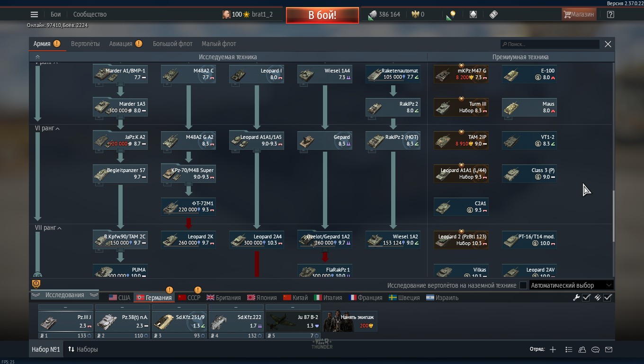Add squad member with plus icon
Viewport: 644px width, 364px height.
pos(553,349)
